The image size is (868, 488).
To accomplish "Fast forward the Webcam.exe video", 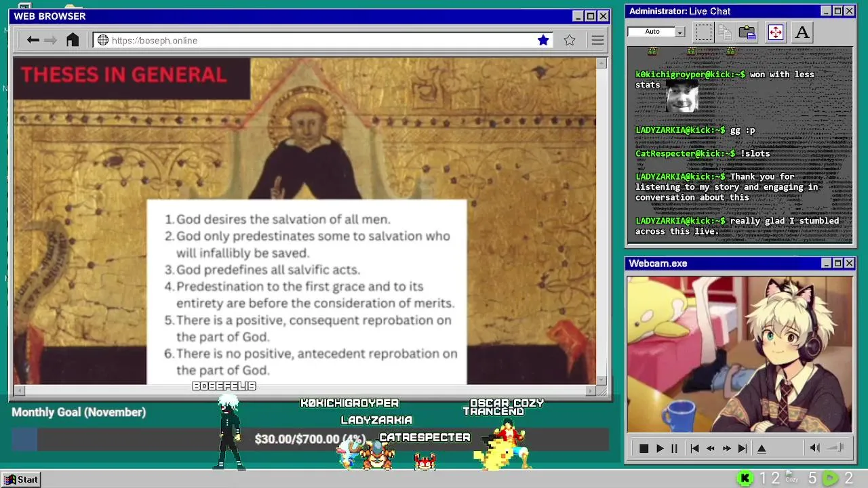I will [726, 449].
